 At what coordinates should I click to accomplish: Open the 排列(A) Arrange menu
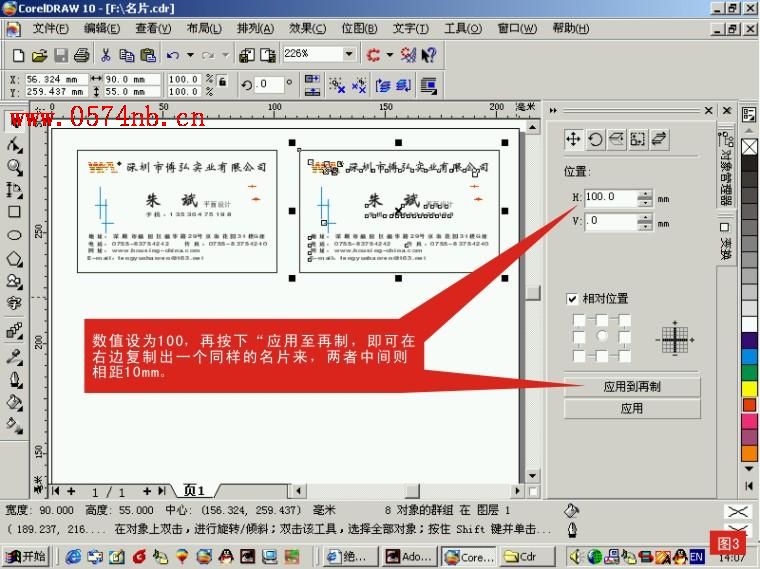pyautogui.click(x=255, y=29)
